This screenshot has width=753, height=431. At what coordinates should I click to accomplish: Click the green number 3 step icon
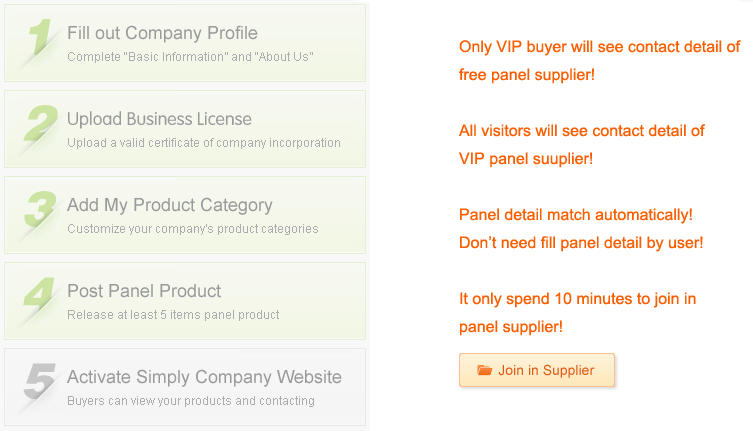tap(39, 214)
